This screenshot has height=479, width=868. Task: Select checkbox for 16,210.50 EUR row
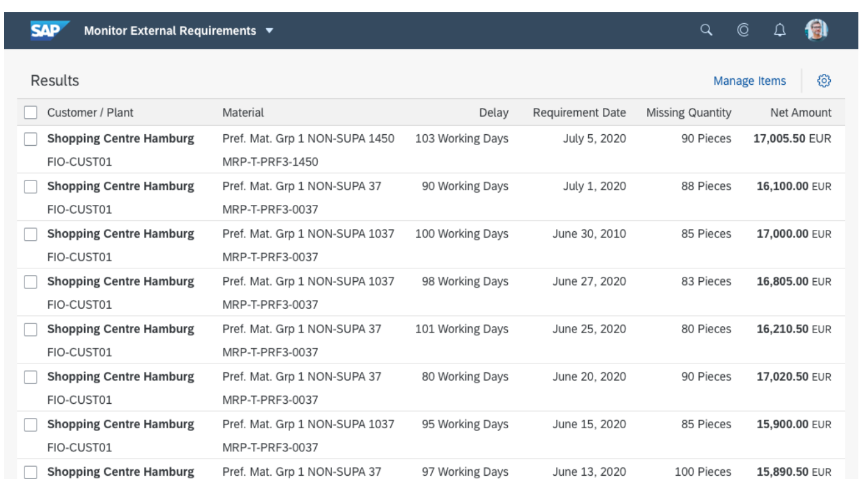click(30, 329)
